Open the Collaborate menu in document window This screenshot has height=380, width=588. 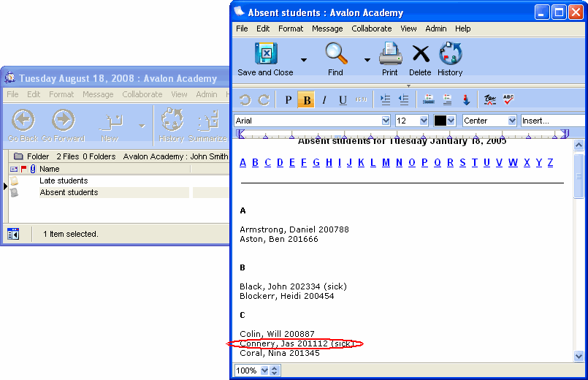tap(371, 28)
